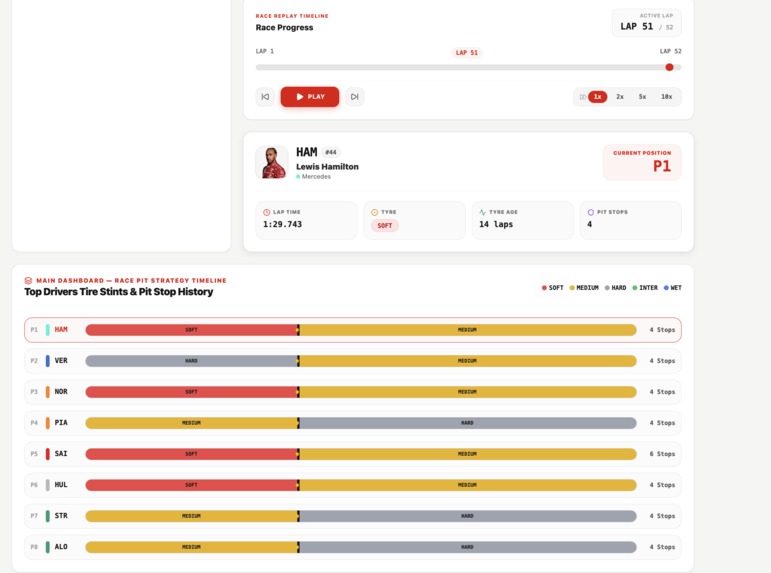Select the HUL driver row label

(x=61, y=484)
